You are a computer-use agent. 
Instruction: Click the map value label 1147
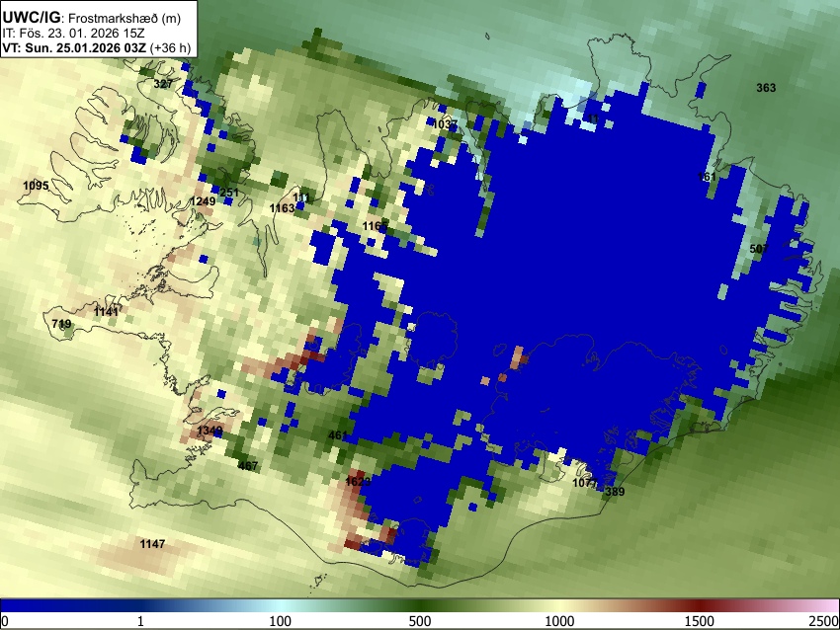click(152, 544)
